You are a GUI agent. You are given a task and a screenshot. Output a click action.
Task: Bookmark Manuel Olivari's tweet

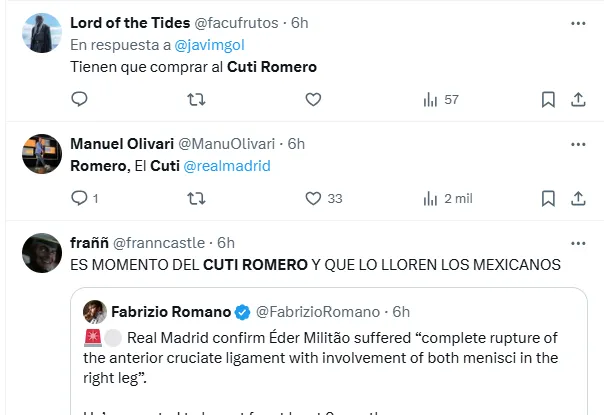548,198
